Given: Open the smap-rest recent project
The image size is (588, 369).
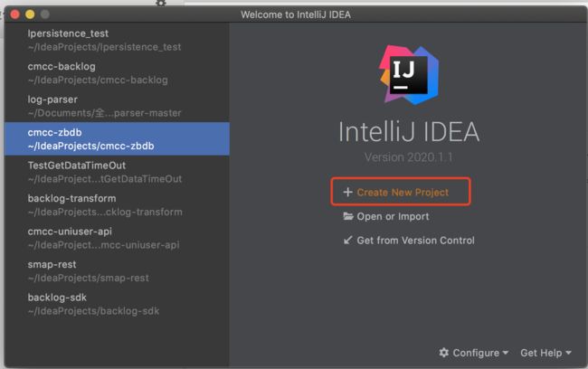Looking at the screenshot, I should 117,271.
